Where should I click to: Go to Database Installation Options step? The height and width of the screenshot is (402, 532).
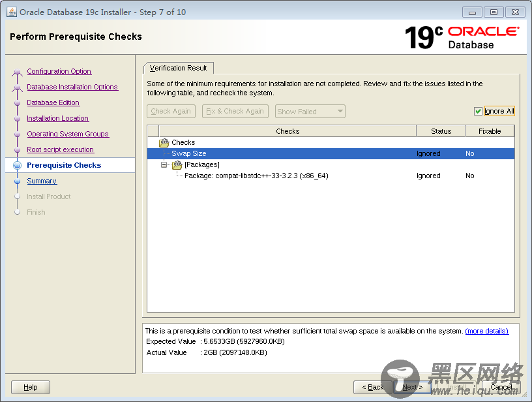[72, 87]
